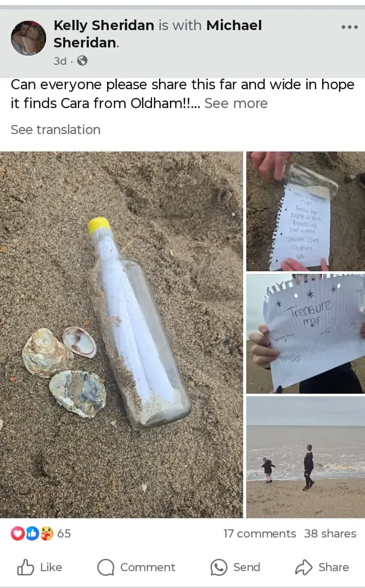This screenshot has height=588, width=365.
Task: Open the 65 reactions count
Action: (64, 533)
